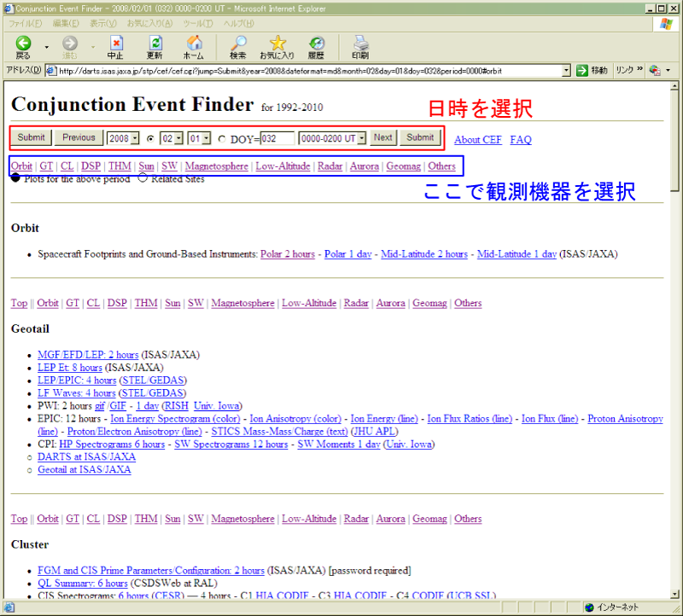Open the Forward button history dropdown arrow
This screenshot has height=616, width=683.
[93, 47]
